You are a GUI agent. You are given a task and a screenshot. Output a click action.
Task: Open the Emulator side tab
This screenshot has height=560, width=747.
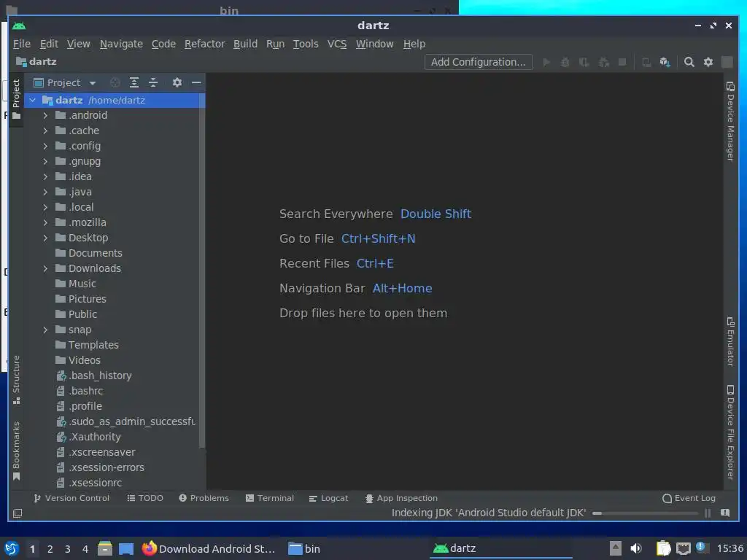730,341
